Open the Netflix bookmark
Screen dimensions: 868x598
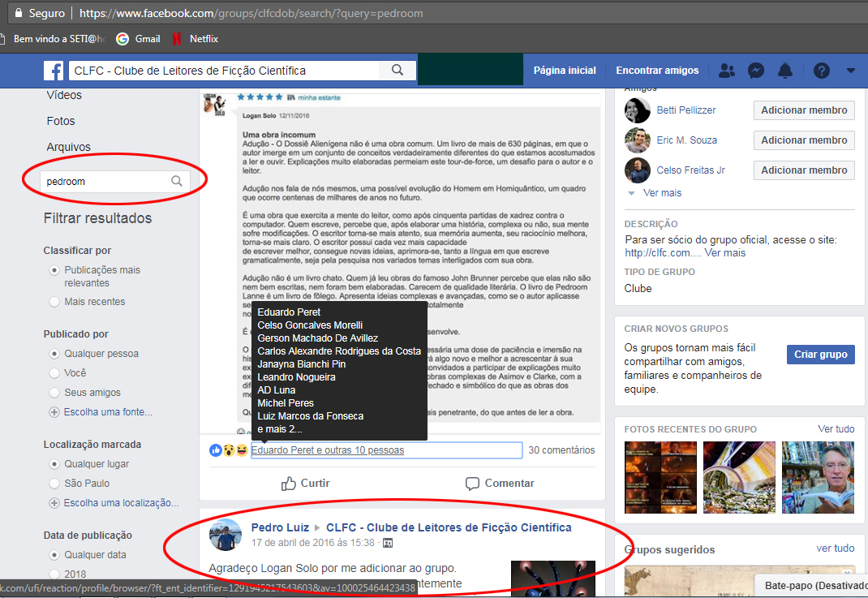tap(196, 39)
